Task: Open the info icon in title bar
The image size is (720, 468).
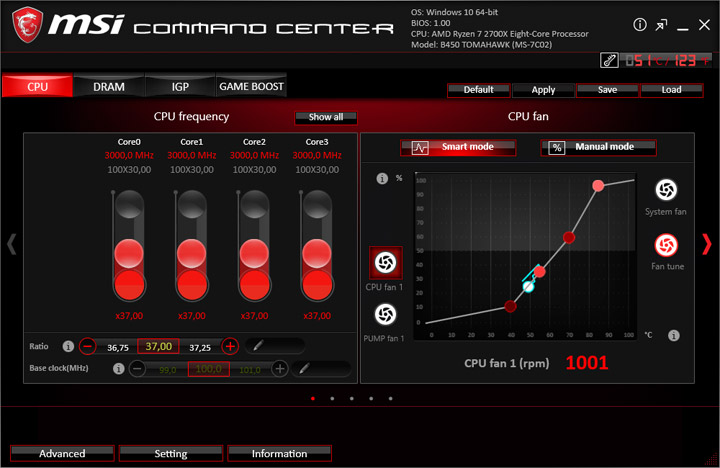Action: (x=640, y=24)
